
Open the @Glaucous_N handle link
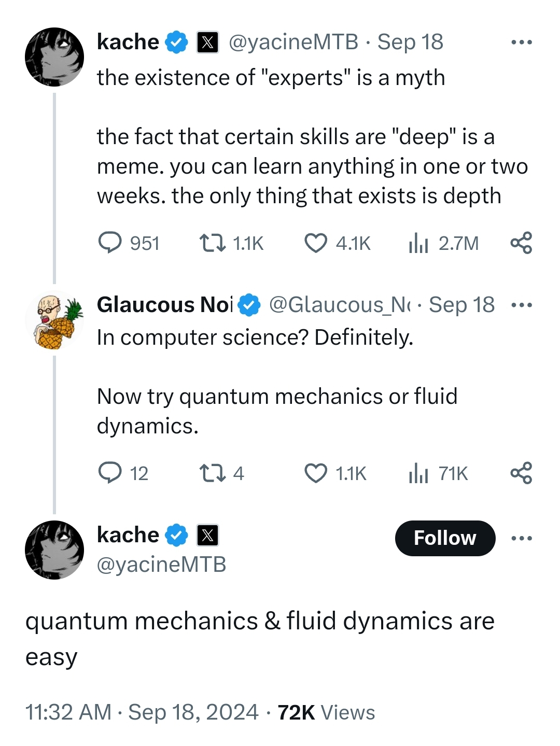click(x=340, y=305)
